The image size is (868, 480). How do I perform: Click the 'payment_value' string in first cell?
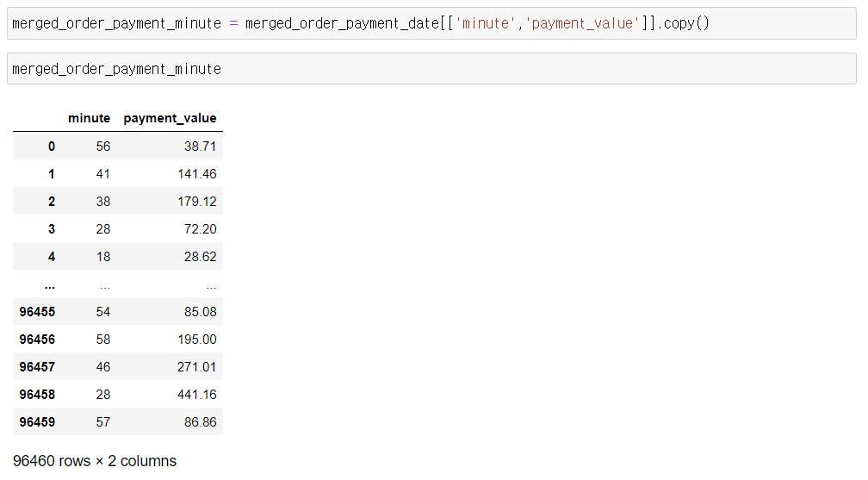click(x=582, y=23)
